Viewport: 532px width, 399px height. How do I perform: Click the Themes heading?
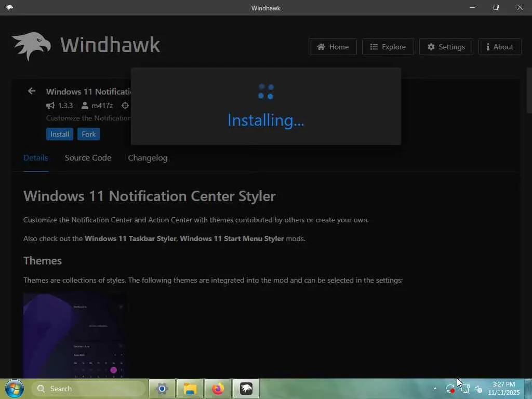pyautogui.click(x=43, y=261)
